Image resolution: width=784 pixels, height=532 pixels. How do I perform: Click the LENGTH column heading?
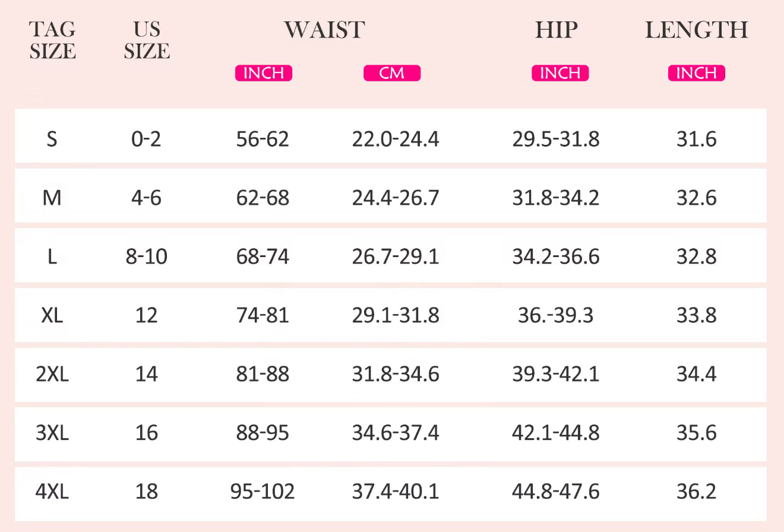tap(696, 30)
